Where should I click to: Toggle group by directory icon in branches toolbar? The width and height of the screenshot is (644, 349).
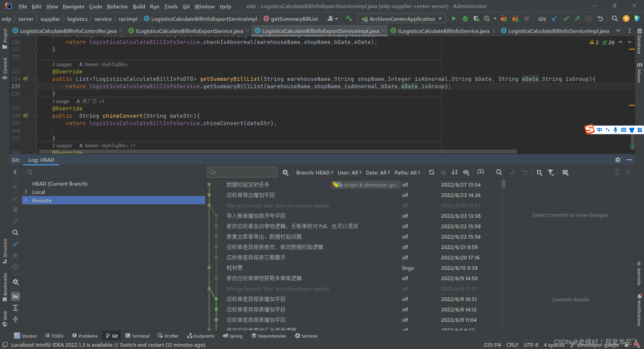(x=15, y=296)
